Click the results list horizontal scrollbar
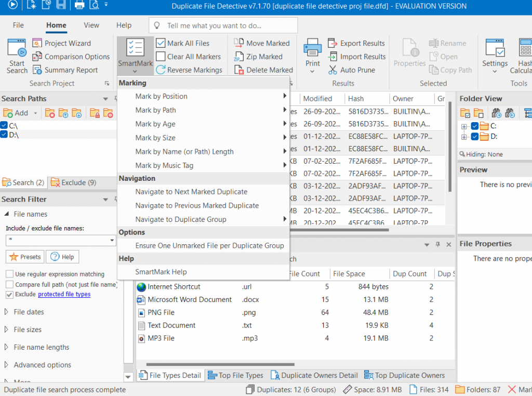 339,230
